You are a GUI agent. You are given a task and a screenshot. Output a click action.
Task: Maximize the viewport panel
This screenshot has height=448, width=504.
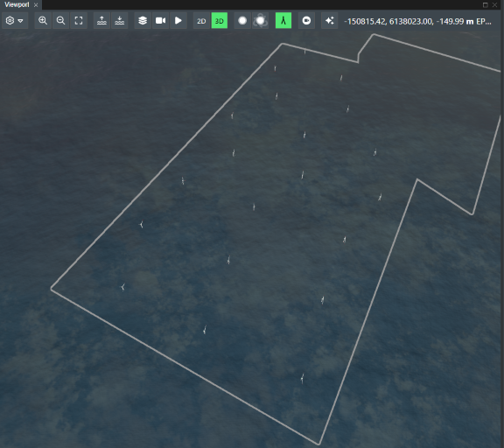coord(486,5)
